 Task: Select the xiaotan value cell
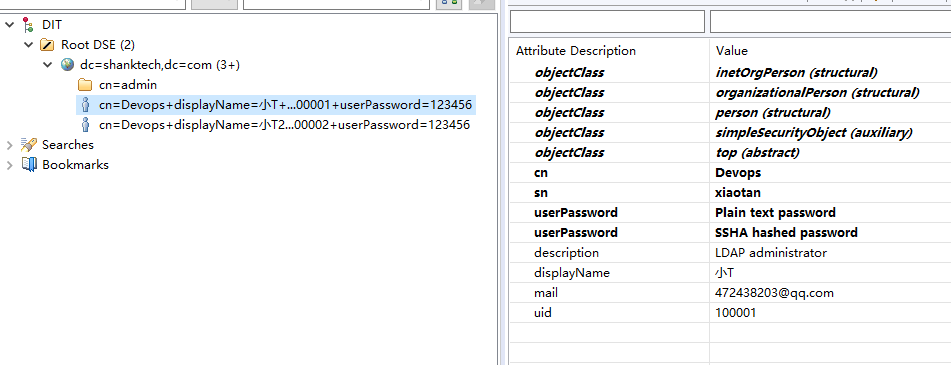pyautogui.click(x=738, y=193)
